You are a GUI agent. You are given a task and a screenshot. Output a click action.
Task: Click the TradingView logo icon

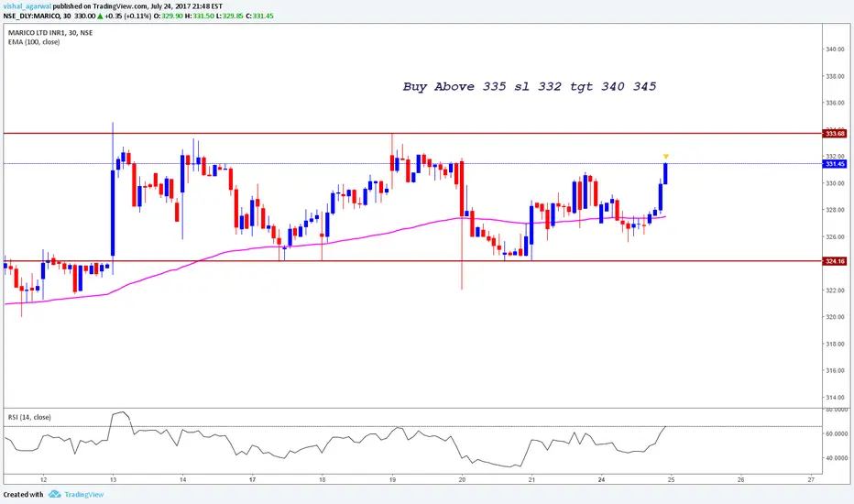(x=54, y=494)
